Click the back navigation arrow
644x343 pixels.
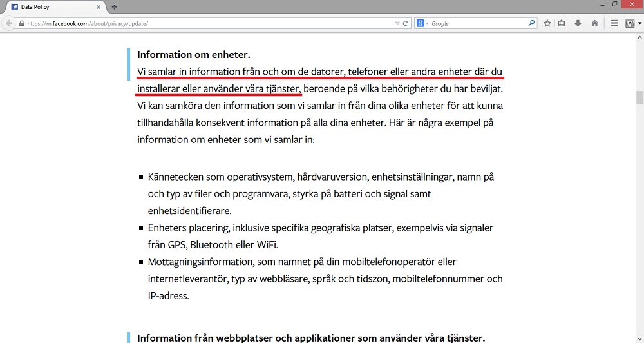click(9, 23)
